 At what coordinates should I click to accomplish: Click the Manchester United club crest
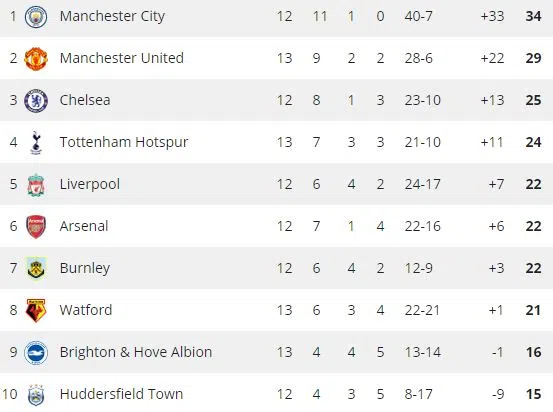36,59
